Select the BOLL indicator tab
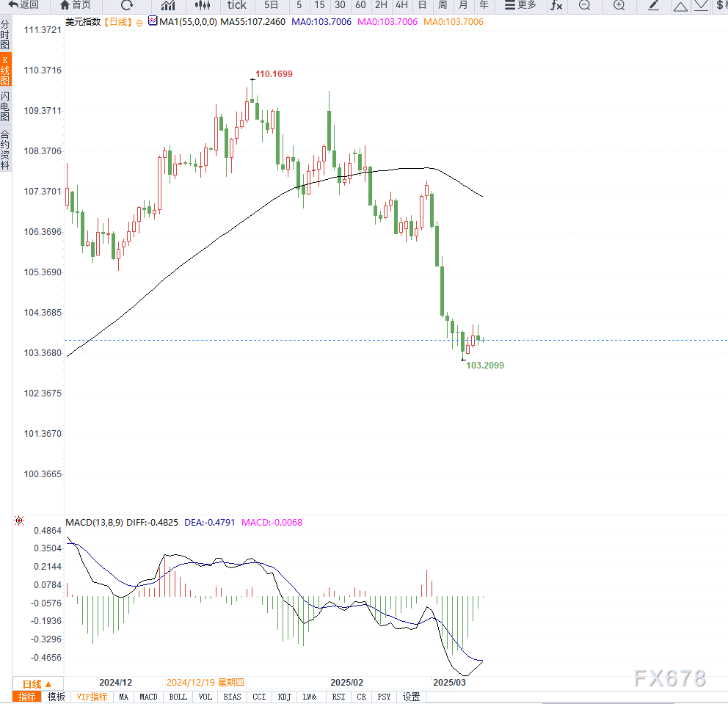 178,697
